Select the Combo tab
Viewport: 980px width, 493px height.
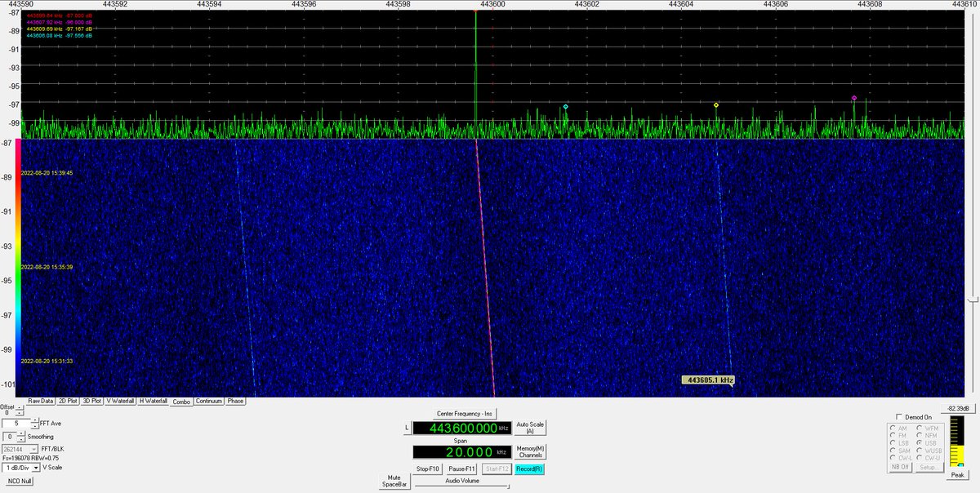(181, 402)
